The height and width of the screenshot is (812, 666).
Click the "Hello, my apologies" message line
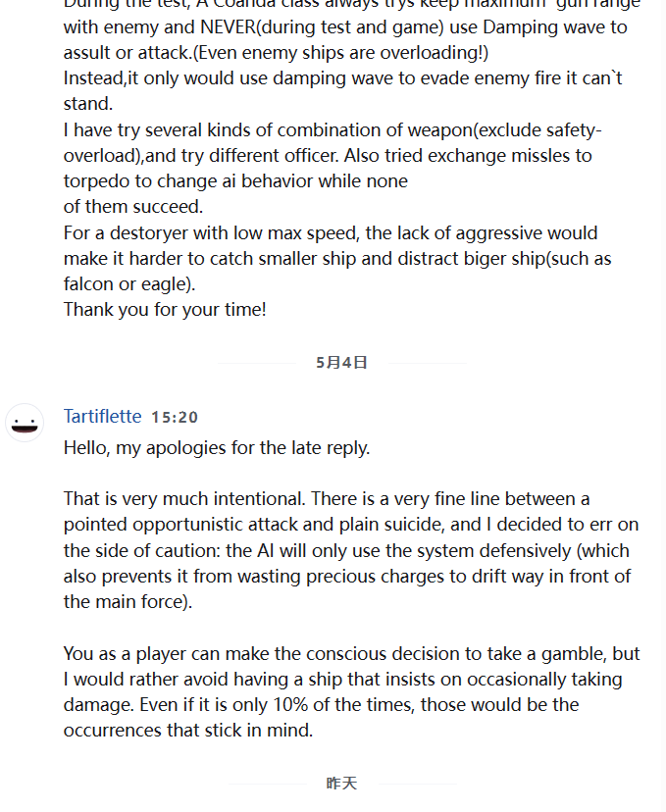[216, 448]
